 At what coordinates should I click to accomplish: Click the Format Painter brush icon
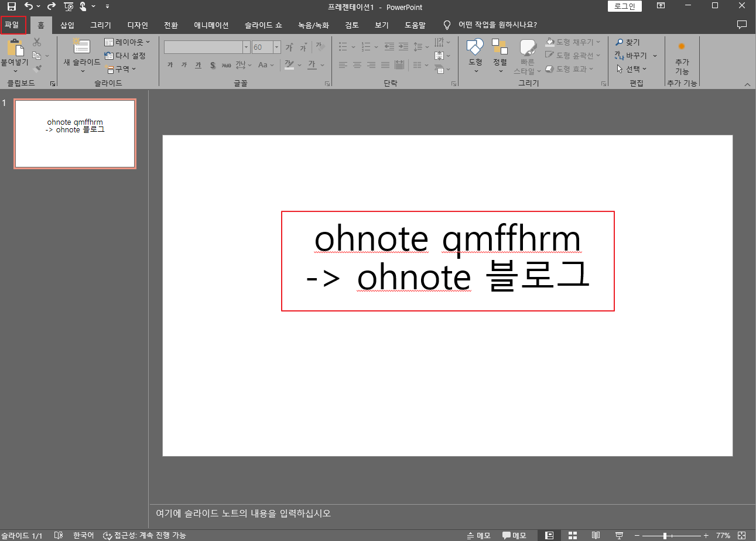pyautogui.click(x=37, y=69)
